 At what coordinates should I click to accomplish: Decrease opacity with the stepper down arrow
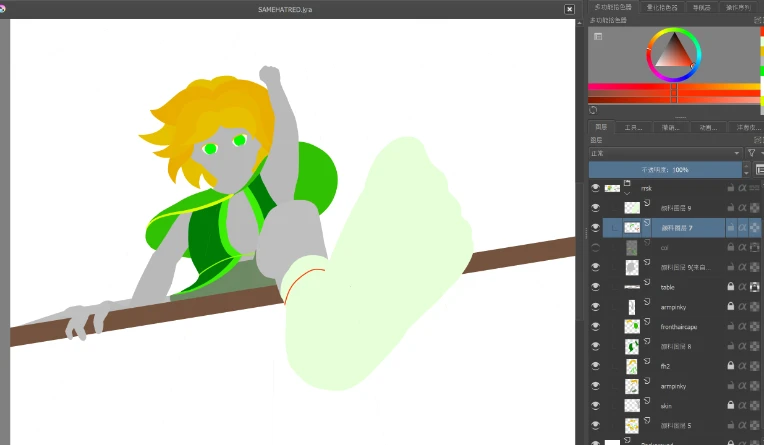pos(746,173)
